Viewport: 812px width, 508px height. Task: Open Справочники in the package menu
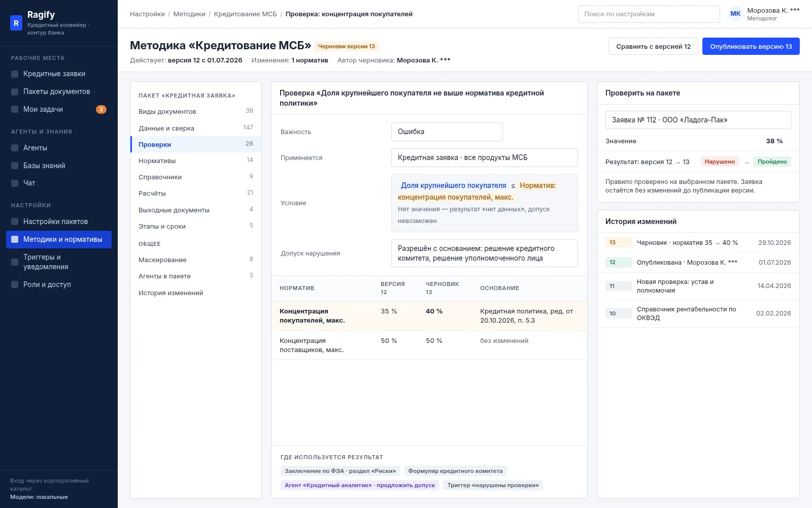click(x=196, y=177)
